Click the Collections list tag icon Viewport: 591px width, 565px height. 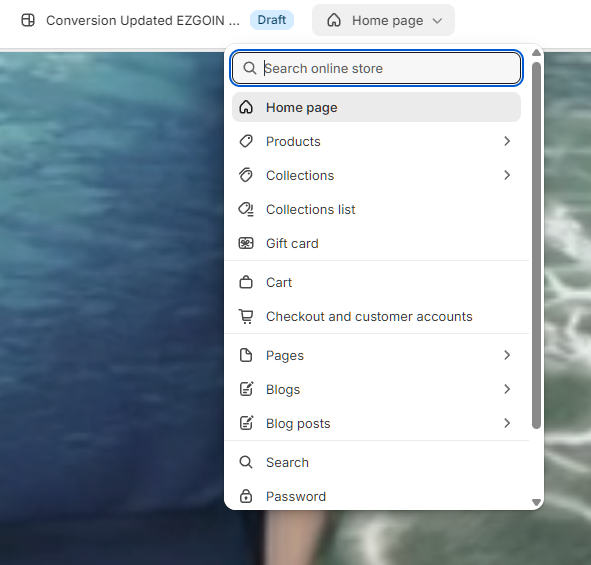tap(246, 209)
